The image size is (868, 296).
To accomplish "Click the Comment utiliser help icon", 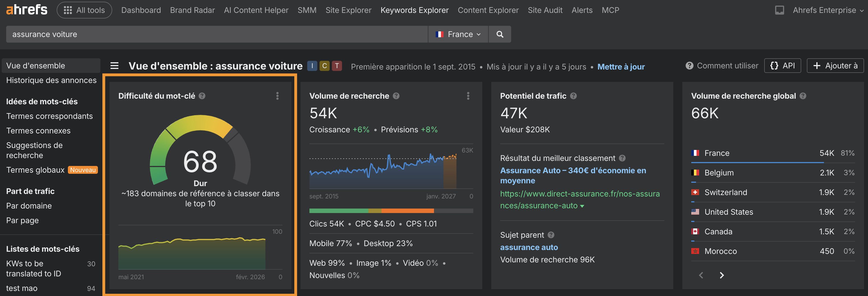I will [689, 66].
